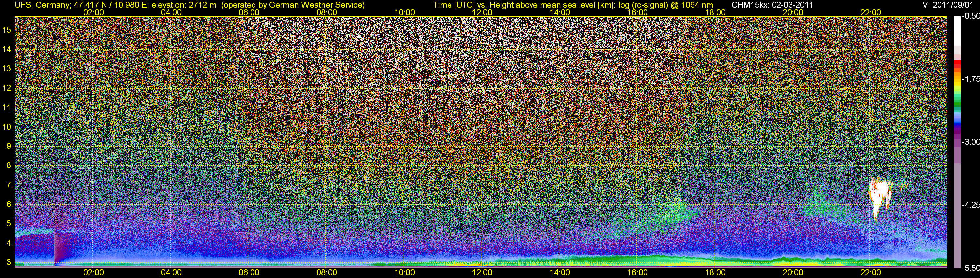Click the "9." km height axis label
980x278 pixels.
(10, 146)
